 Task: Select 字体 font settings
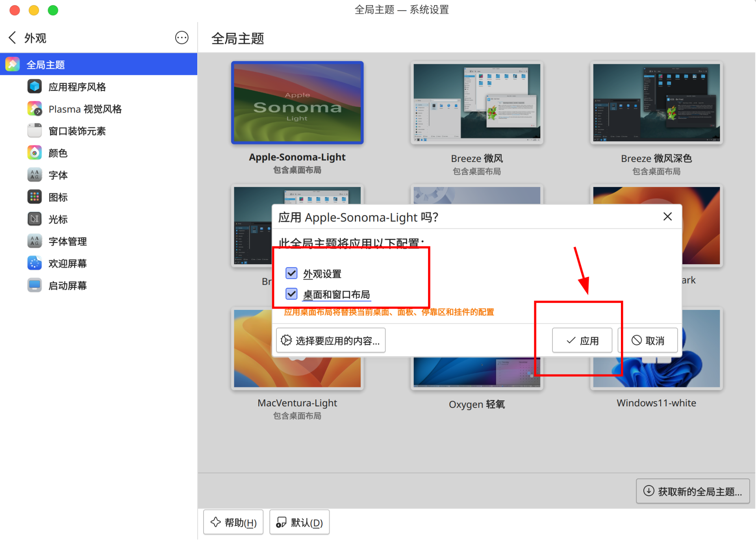58,175
